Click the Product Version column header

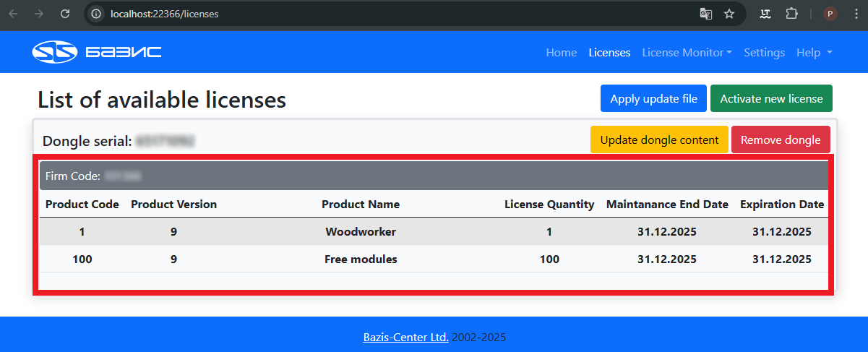coord(173,205)
